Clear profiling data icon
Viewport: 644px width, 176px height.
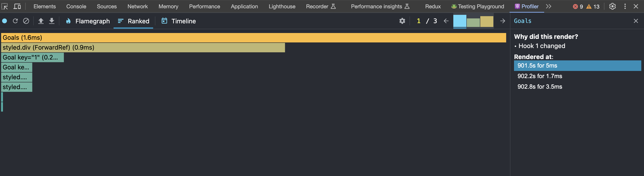[x=26, y=21]
